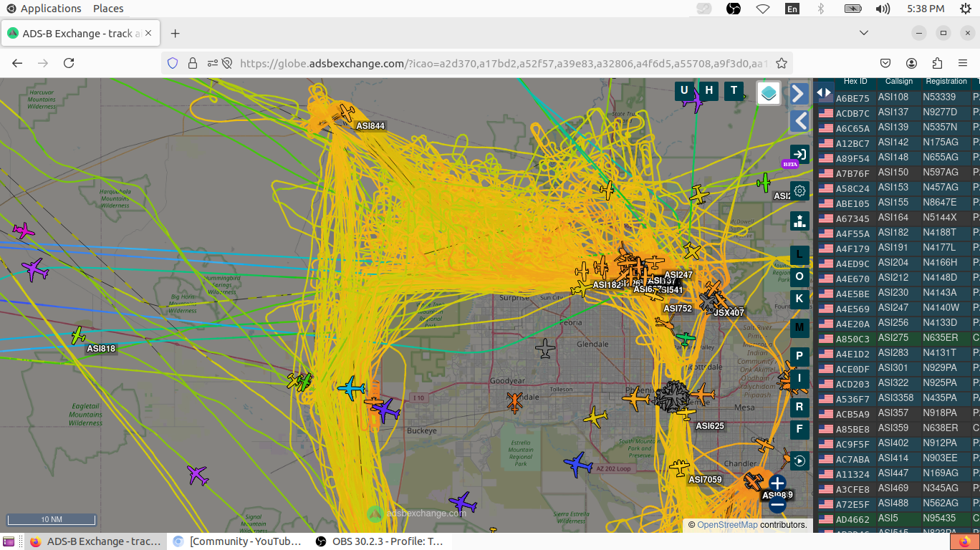Toggle the O map button
Screen dimensions: 980x550
click(x=799, y=276)
